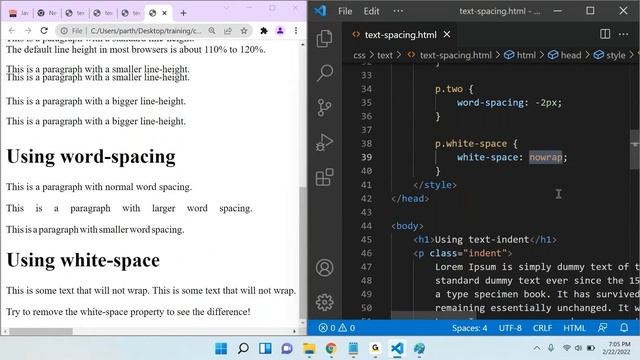640x360 pixels.
Task: Change language mode HTML
Action: click(574, 328)
